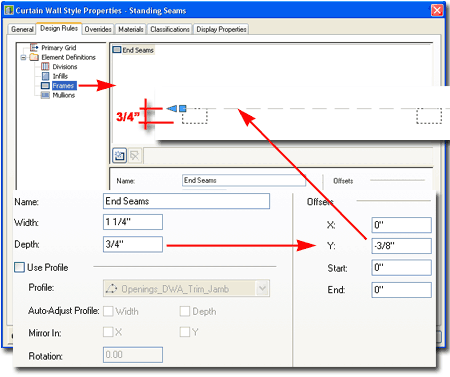Click the Rotation field 0.00
The height and width of the screenshot is (377, 450).
[x=133, y=355]
